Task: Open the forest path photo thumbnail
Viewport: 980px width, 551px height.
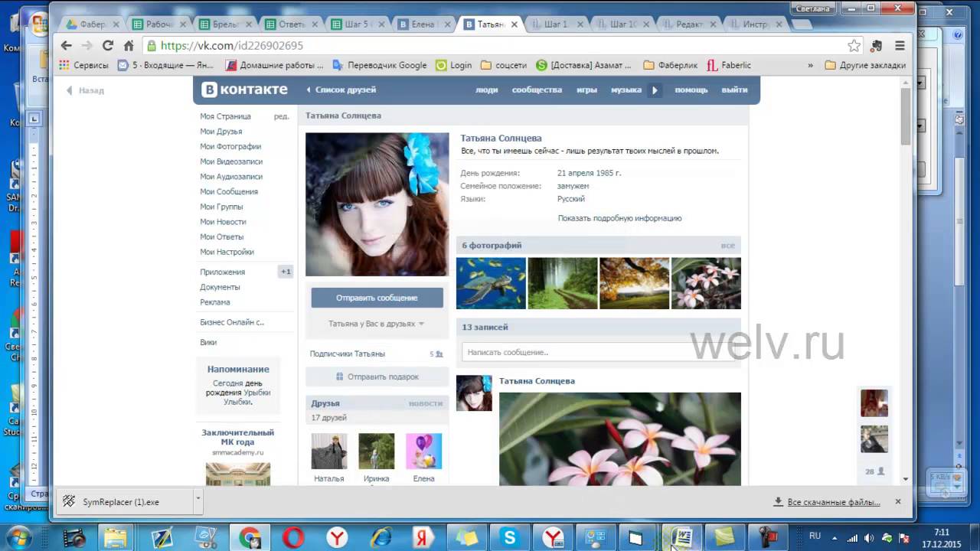Action: (563, 283)
